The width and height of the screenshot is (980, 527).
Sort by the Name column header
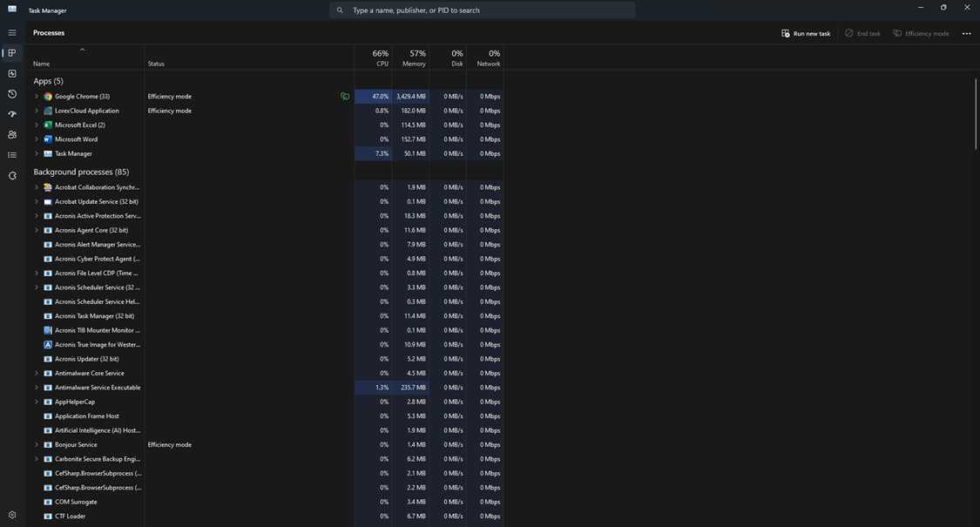[x=41, y=64]
